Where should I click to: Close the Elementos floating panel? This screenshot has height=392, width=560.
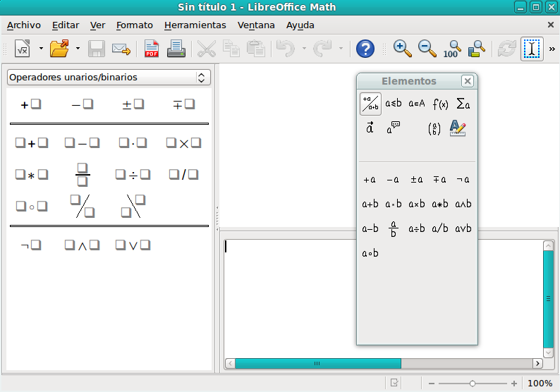[x=467, y=81]
